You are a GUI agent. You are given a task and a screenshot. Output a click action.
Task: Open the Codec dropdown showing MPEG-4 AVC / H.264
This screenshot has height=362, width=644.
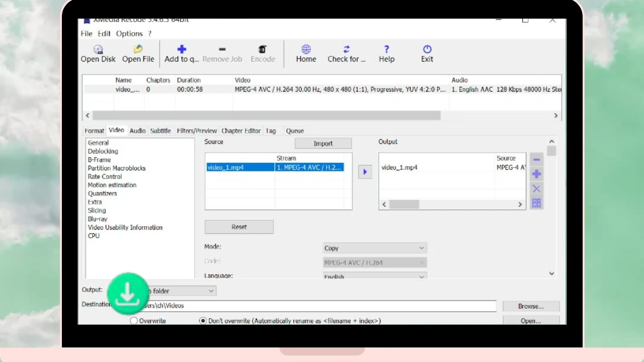click(x=375, y=262)
